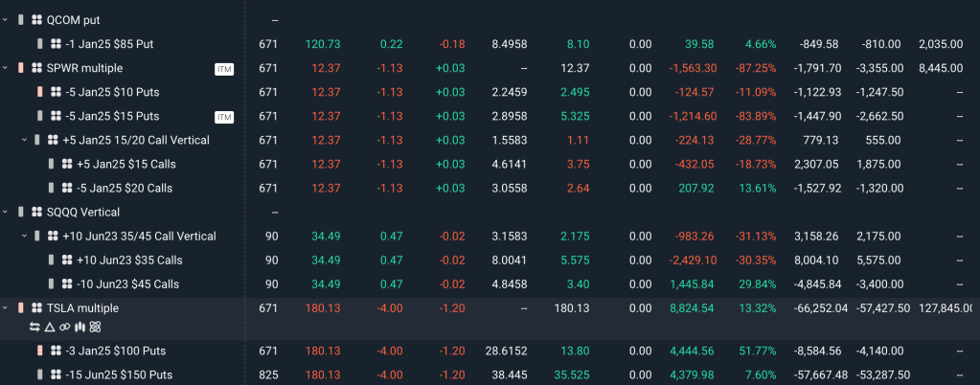Click the triangle icon under TSLA multiple
980x385 pixels.
50,327
